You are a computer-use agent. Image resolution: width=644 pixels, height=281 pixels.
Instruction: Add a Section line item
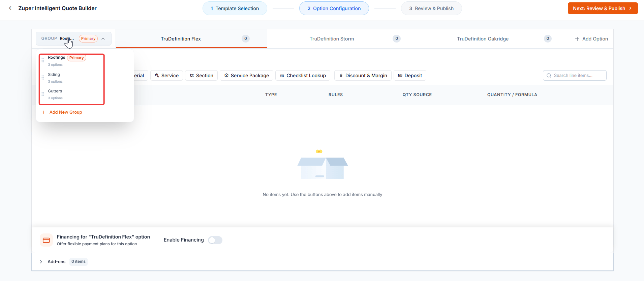[201, 76]
